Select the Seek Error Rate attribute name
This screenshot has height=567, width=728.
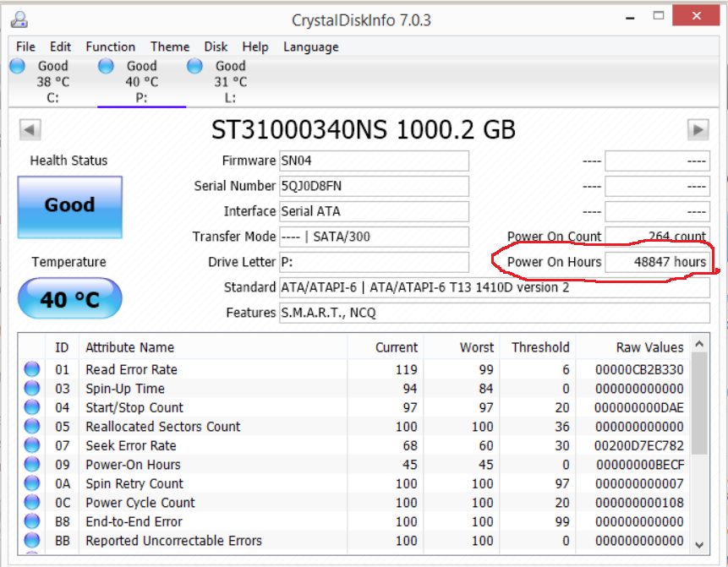[x=131, y=446]
